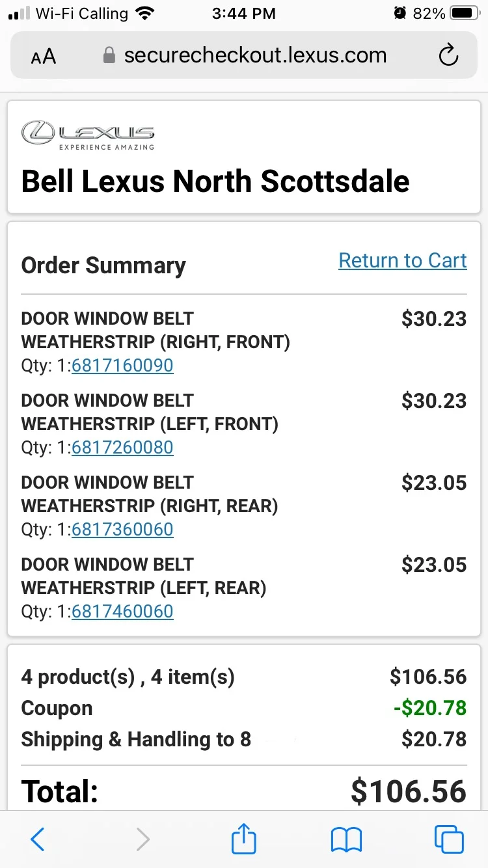This screenshot has width=488, height=868.
Task: Tap the battery status icon
Action: coord(464,13)
